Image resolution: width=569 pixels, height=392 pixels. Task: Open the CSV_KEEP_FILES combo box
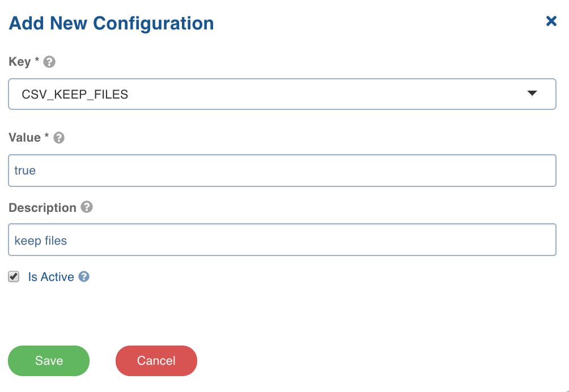[282, 94]
